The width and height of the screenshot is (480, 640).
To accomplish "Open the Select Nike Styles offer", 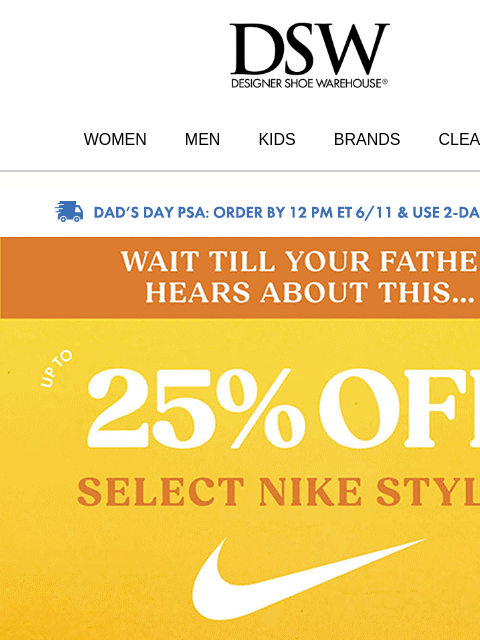I will pos(278,492).
